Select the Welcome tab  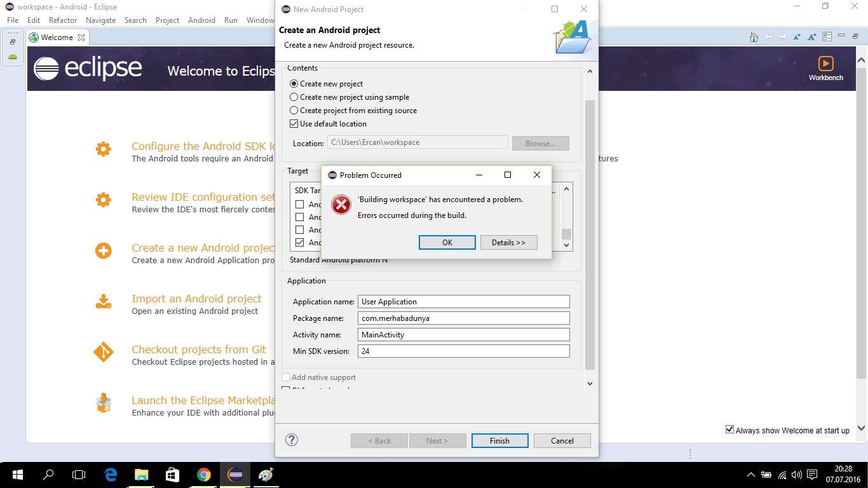coord(57,37)
